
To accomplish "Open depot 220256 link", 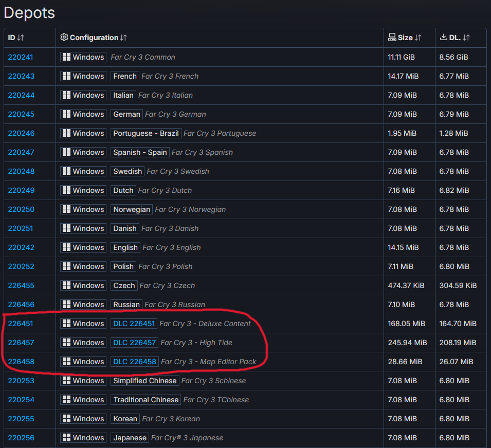I will (x=21, y=438).
